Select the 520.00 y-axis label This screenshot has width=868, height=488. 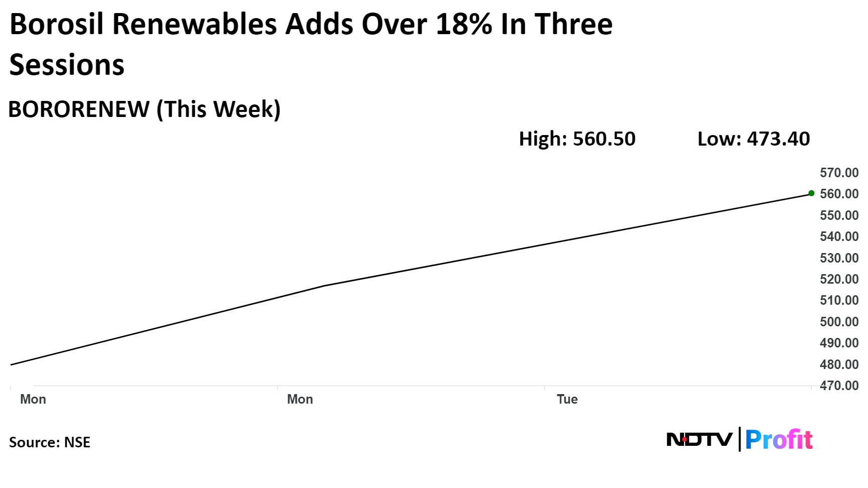click(x=839, y=279)
